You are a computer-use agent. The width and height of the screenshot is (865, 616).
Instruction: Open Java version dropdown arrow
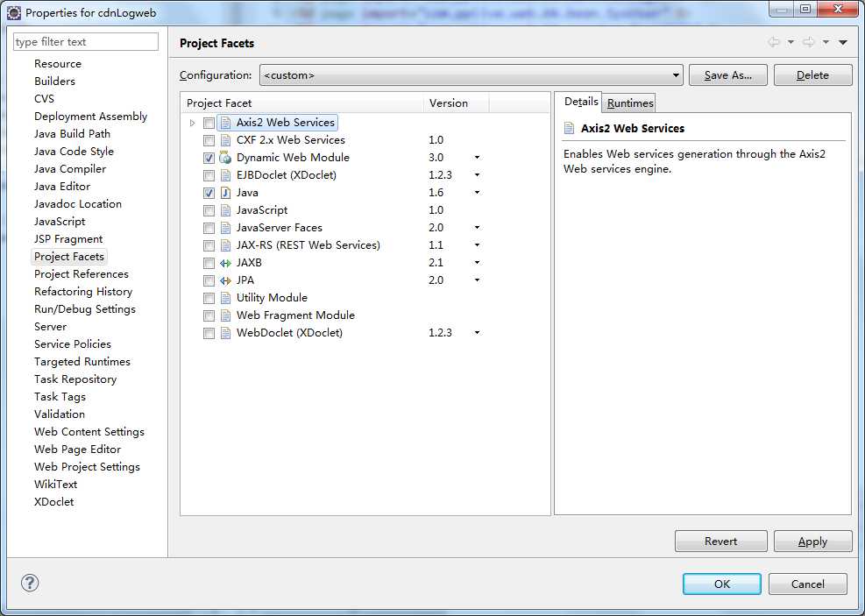(477, 193)
